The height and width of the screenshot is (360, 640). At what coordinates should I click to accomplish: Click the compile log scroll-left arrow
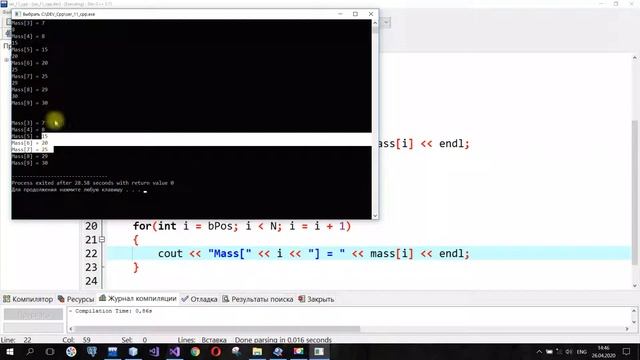[x=71, y=329]
